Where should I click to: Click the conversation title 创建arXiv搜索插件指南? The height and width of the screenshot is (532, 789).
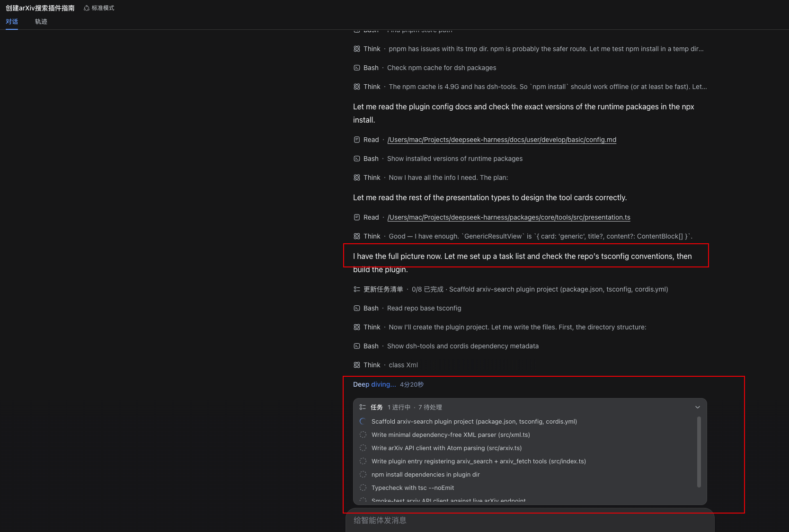click(x=40, y=8)
